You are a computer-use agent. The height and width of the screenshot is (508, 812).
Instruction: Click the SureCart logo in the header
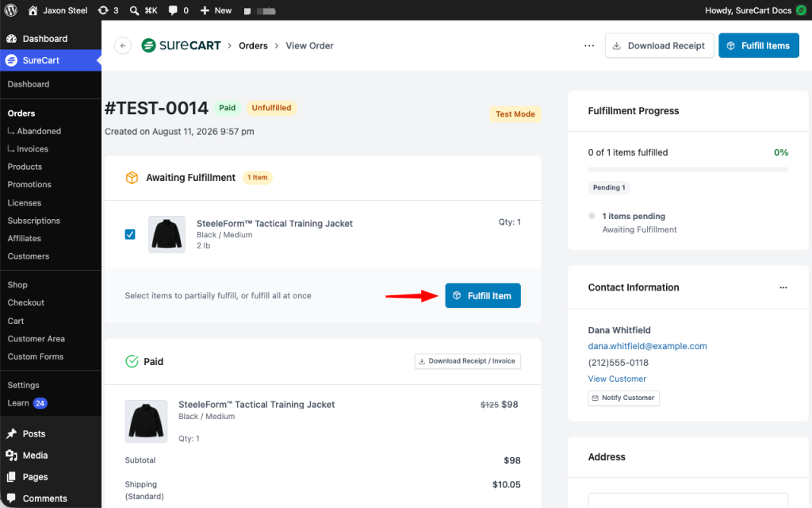tap(182, 45)
